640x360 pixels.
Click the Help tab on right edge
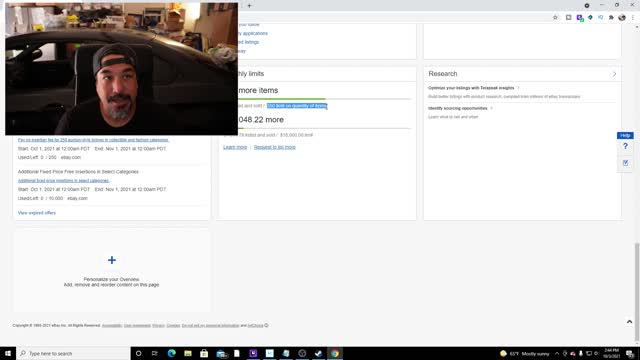pyautogui.click(x=625, y=136)
